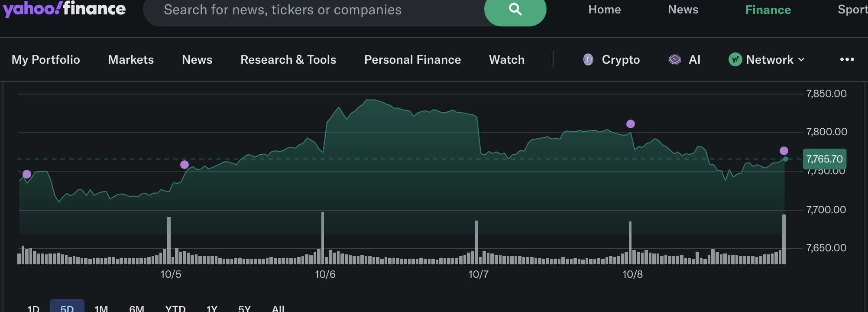Switch the chart range to 1Y
The height and width of the screenshot is (312, 868).
212,308
